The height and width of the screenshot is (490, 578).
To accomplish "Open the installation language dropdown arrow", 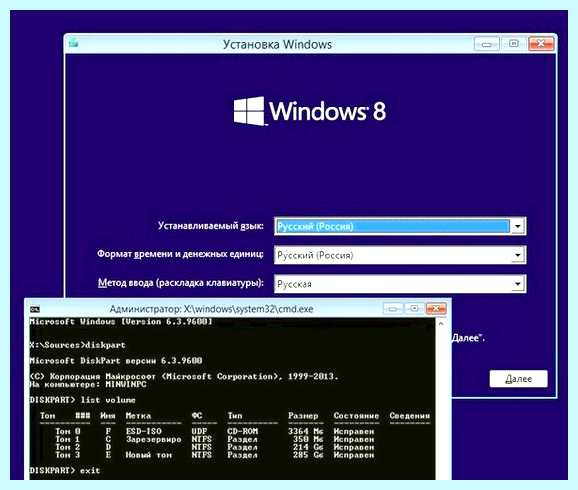I will tap(518, 226).
